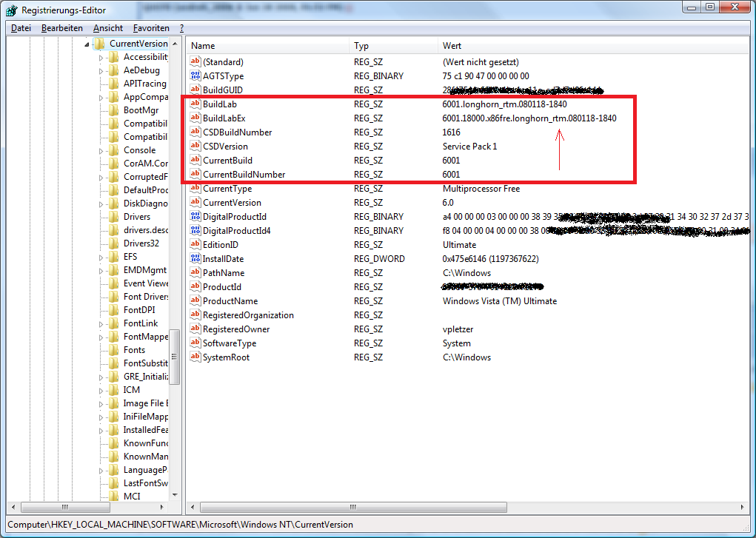Expand the Console key in tree

click(101, 151)
